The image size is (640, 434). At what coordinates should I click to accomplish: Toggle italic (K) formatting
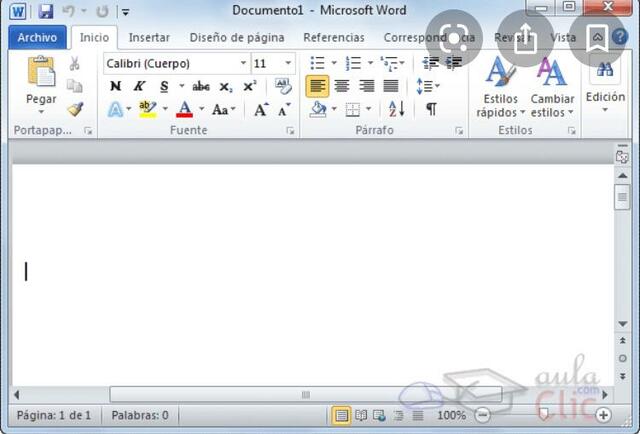(139, 86)
